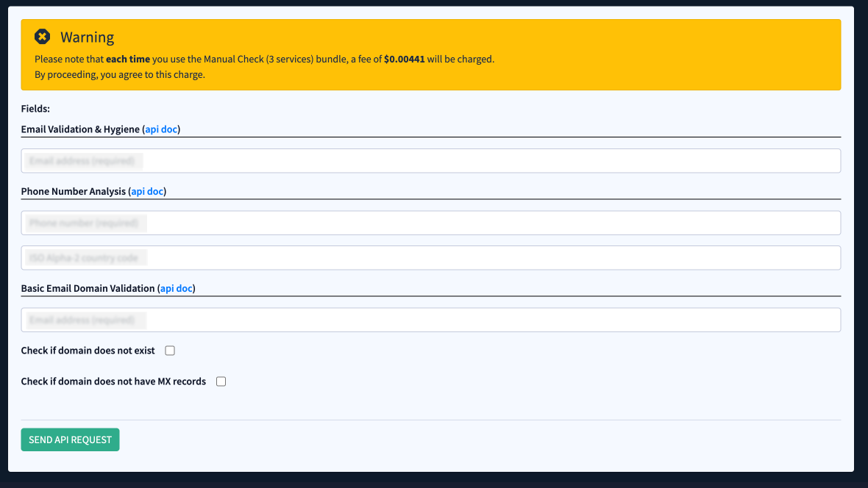Click the 'Check if domain does not exist' label
868x488 pixels.
88,351
